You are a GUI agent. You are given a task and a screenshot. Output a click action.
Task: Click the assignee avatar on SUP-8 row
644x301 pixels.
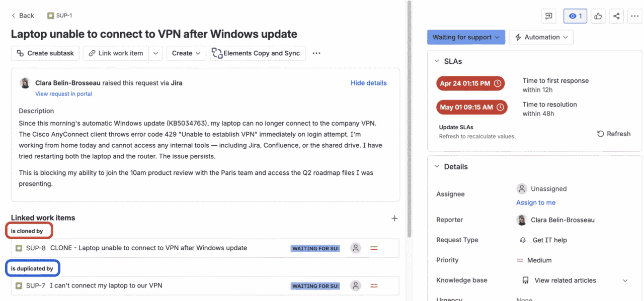point(356,248)
